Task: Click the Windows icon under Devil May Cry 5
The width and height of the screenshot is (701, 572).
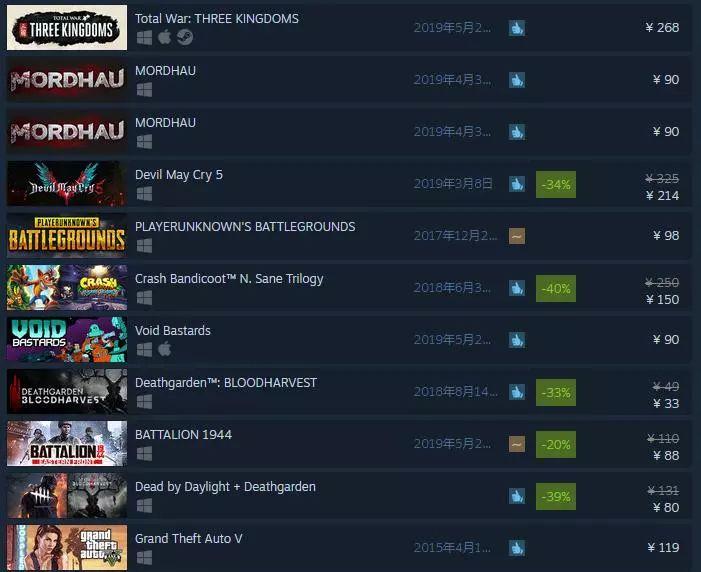Action: (x=144, y=194)
